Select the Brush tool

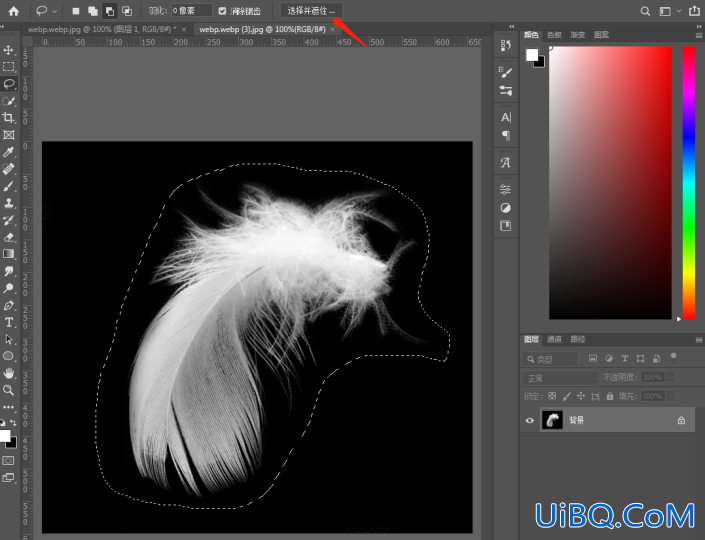9,186
